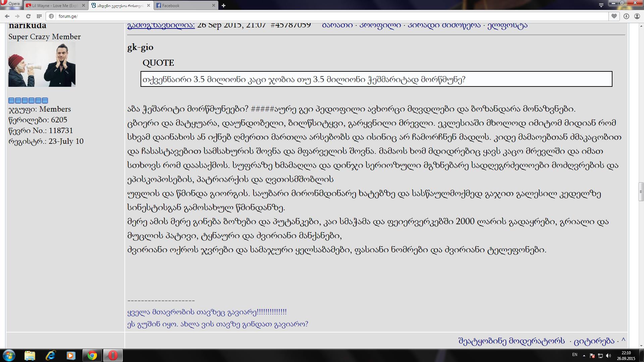Close the Facebook tab
Screen dimensions: 644x362
[214, 5]
